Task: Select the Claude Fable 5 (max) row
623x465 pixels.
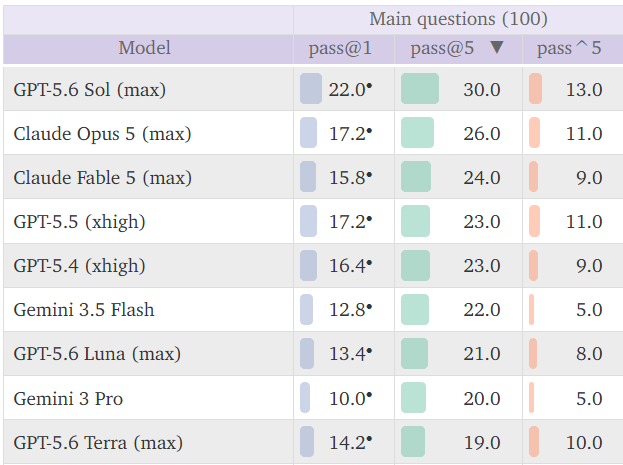Action: coord(313,177)
